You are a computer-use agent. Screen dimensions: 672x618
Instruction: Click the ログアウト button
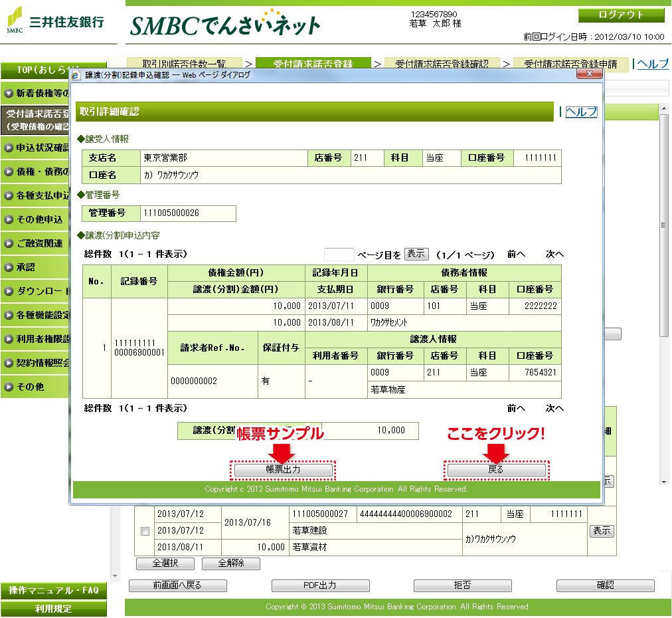pyautogui.click(x=621, y=15)
